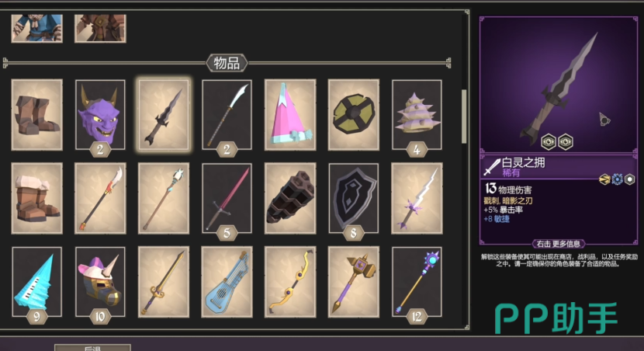Select the spiked shell helmet item

click(417, 115)
